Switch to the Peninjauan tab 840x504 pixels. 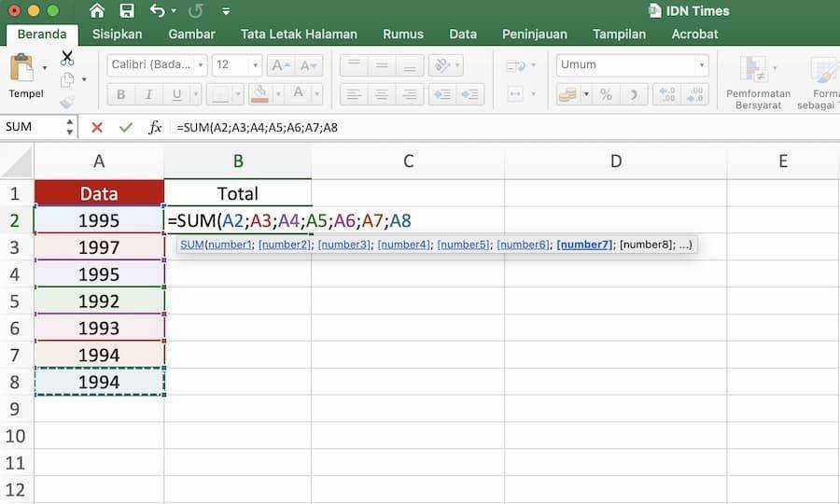click(534, 35)
